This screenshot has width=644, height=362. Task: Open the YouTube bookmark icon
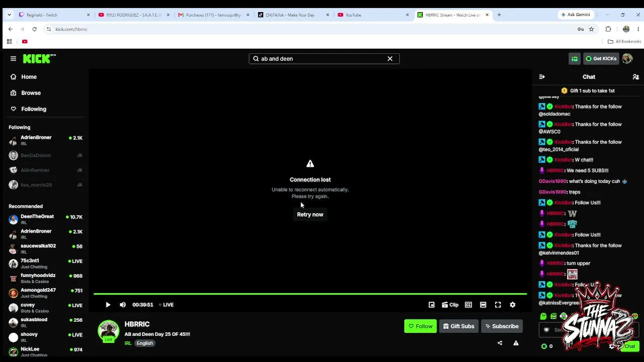pyautogui.click(x=25, y=42)
